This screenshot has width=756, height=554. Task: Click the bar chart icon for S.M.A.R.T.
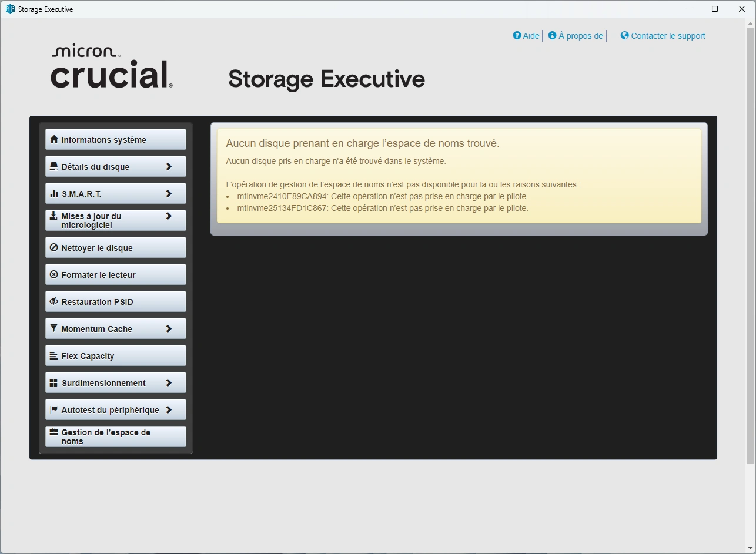54,193
